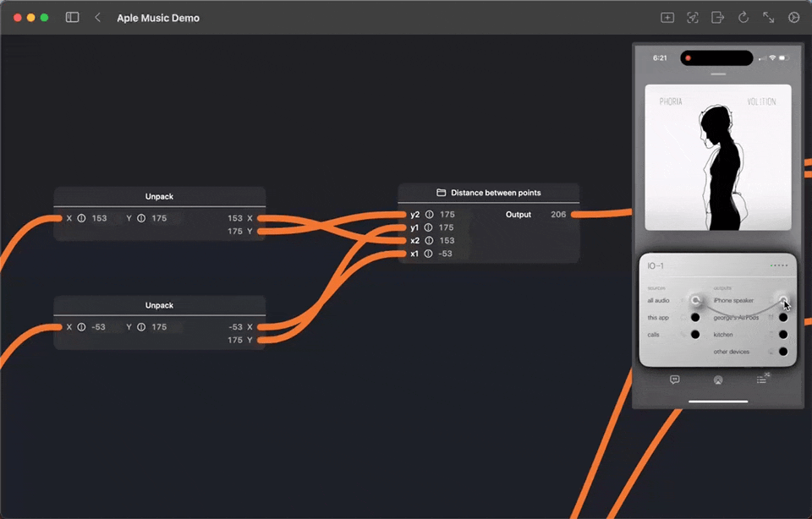Restart prototype with the circular refresh icon
Screen dimensions: 812x519
tap(743, 17)
